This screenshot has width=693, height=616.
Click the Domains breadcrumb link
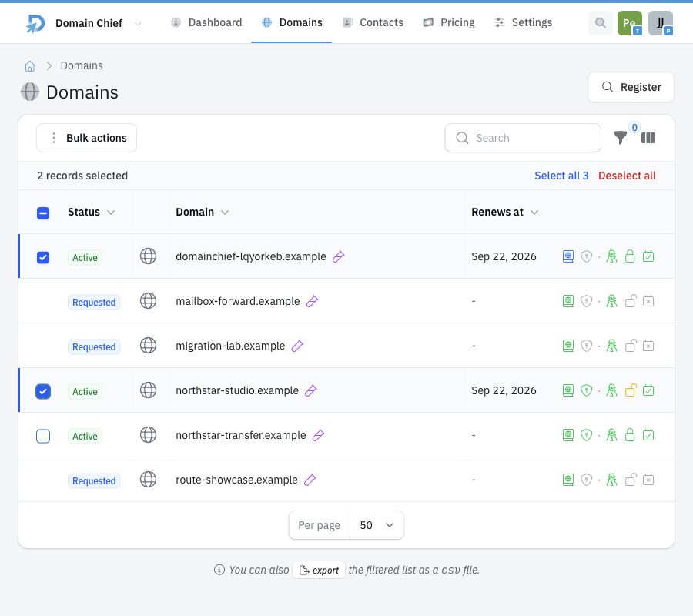pyautogui.click(x=82, y=66)
